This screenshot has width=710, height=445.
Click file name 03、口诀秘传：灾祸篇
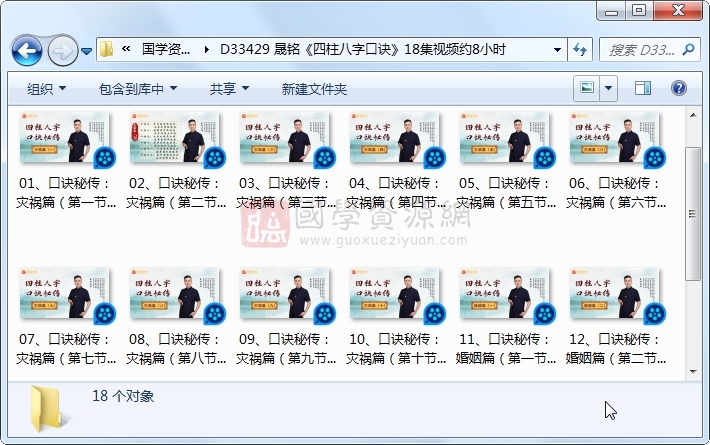point(286,192)
